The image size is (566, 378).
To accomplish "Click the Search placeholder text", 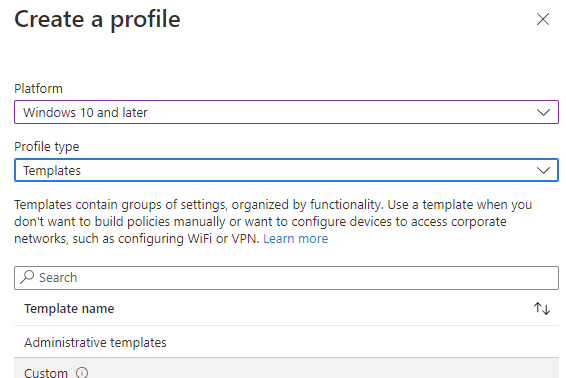I will [58, 278].
